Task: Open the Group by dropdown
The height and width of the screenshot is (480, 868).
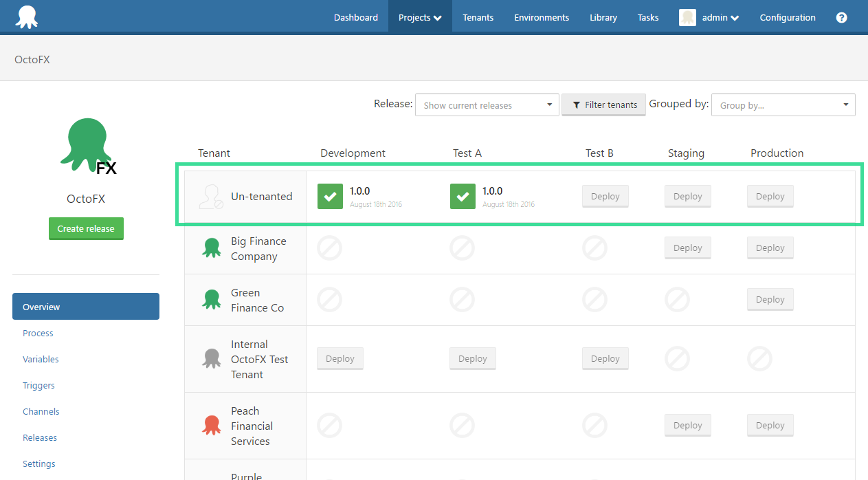Action: [783, 105]
